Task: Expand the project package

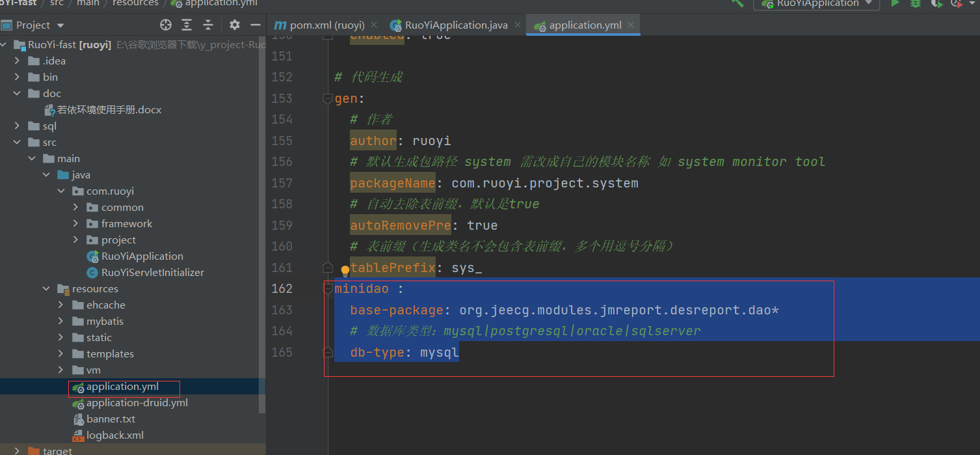Action: point(75,240)
